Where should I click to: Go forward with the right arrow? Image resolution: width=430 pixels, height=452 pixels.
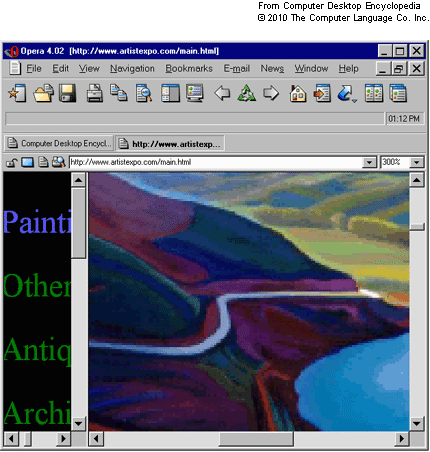271,93
